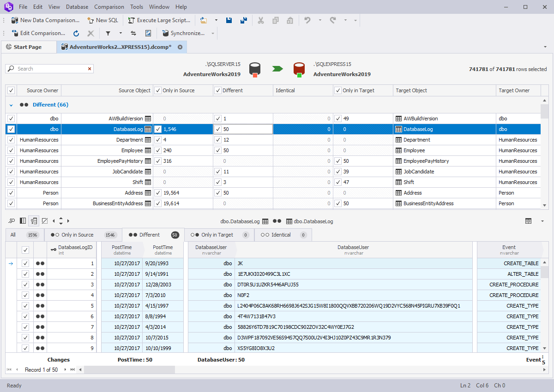Viewport: 554px width, 392px height.
Task: Click the Redo arrow icon
Action: point(333,20)
